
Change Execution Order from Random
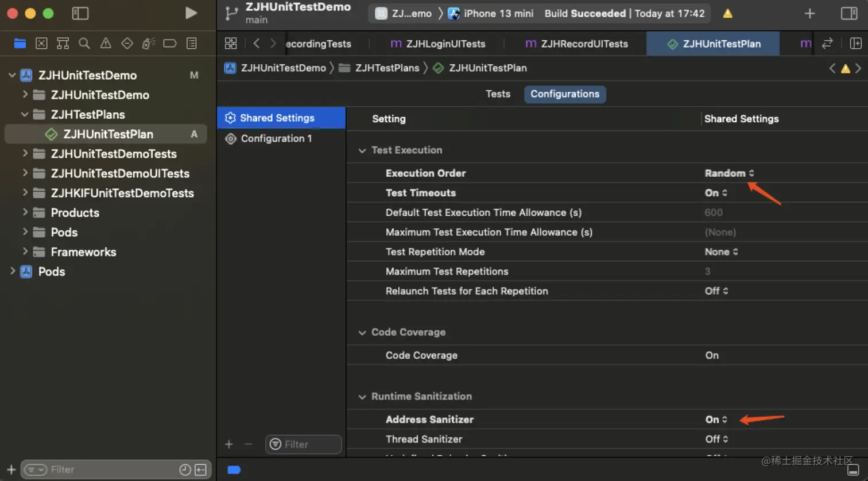[729, 173]
